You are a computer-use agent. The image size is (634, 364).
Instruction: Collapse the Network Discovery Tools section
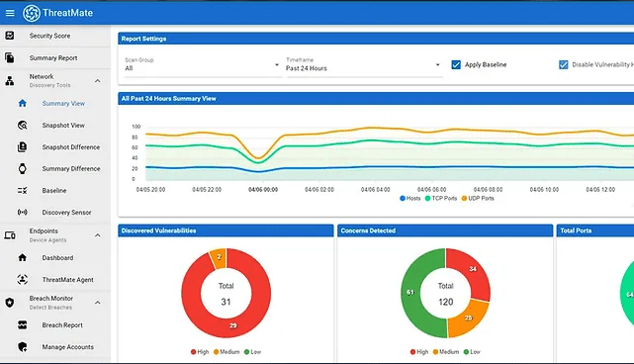tap(98, 81)
